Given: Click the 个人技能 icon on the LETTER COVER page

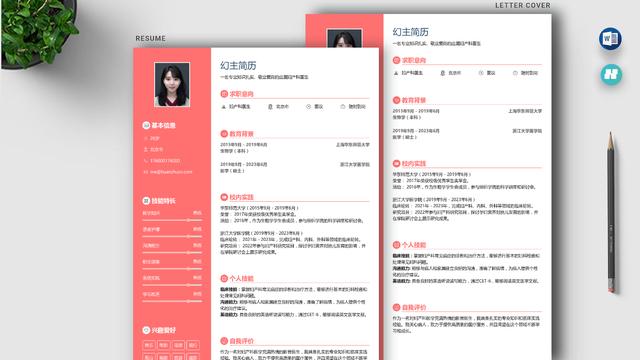Looking at the screenshot, I should click(x=396, y=245).
